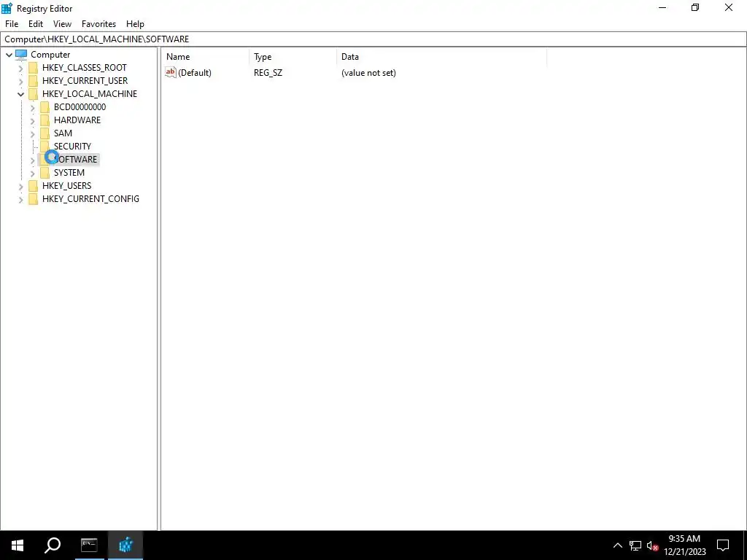This screenshot has height=560, width=747.
Task: Expand the HARDWARE key
Action: pos(32,121)
